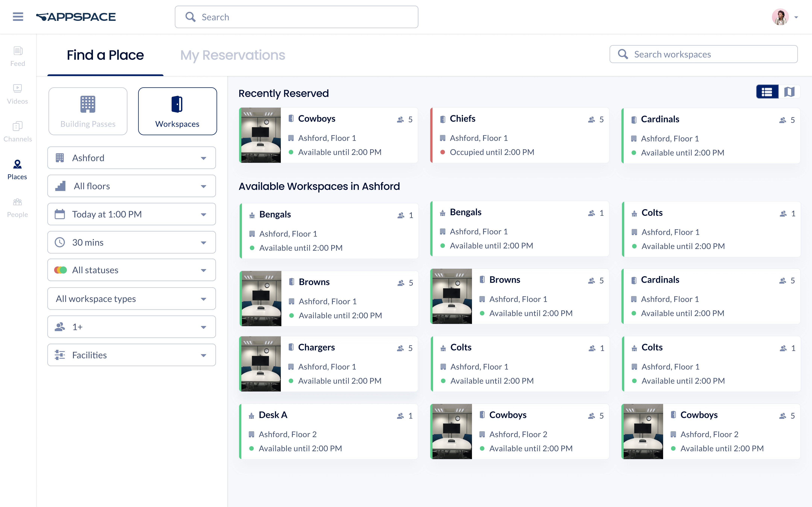Viewport: 812px width, 507px height.
Task: Open Videos sidebar icon
Action: pyautogui.click(x=18, y=94)
